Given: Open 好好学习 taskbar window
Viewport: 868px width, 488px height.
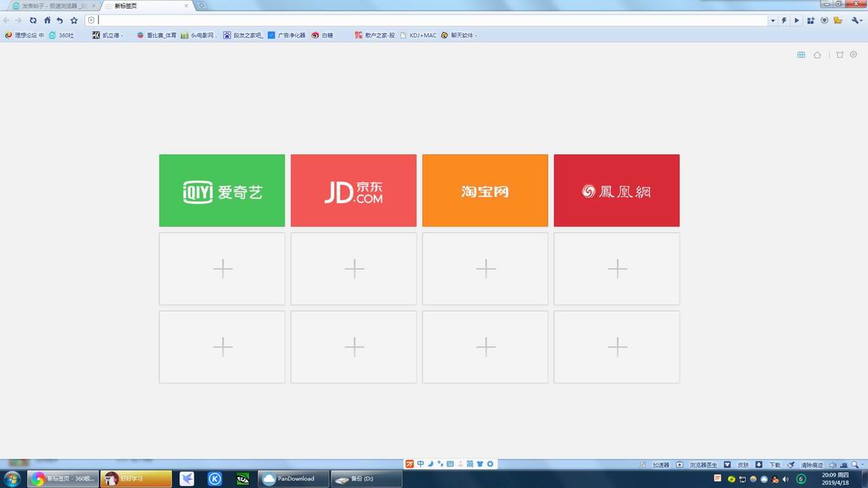Looking at the screenshot, I should click(136, 479).
